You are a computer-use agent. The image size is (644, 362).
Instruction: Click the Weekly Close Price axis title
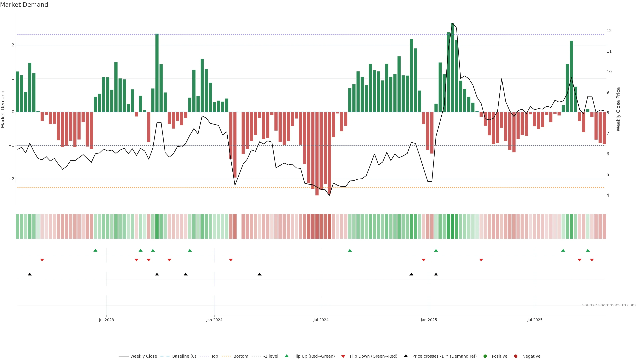click(618, 109)
